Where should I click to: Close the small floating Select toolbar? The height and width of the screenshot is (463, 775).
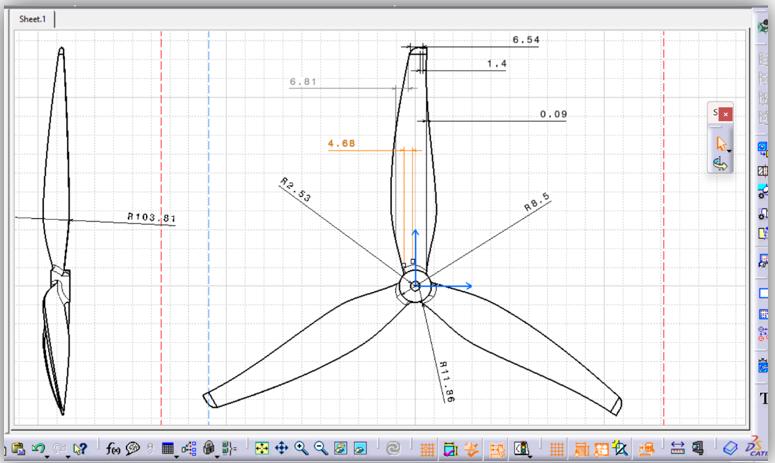(x=726, y=114)
